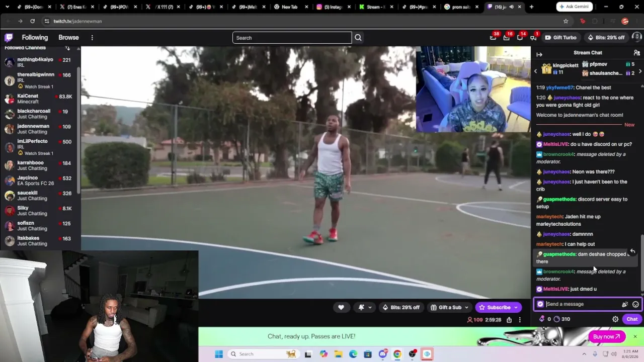
Task: Switch to the Enes X tab
Action: coord(76,7)
